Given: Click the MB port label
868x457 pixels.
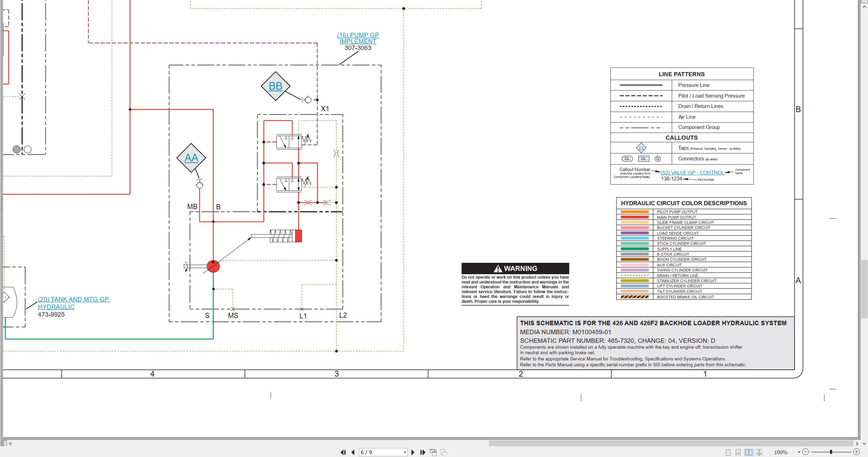Looking at the screenshot, I should (x=192, y=207).
